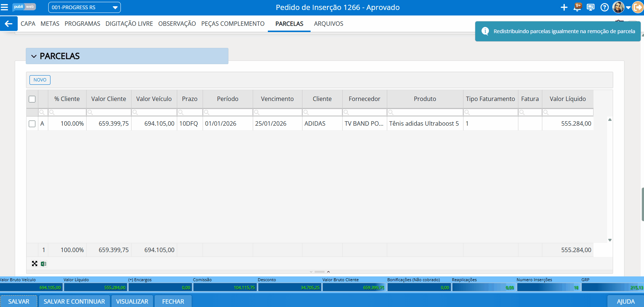Click the monitor dashboard icon
This screenshot has height=307, width=644.
(x=591, y=7)
